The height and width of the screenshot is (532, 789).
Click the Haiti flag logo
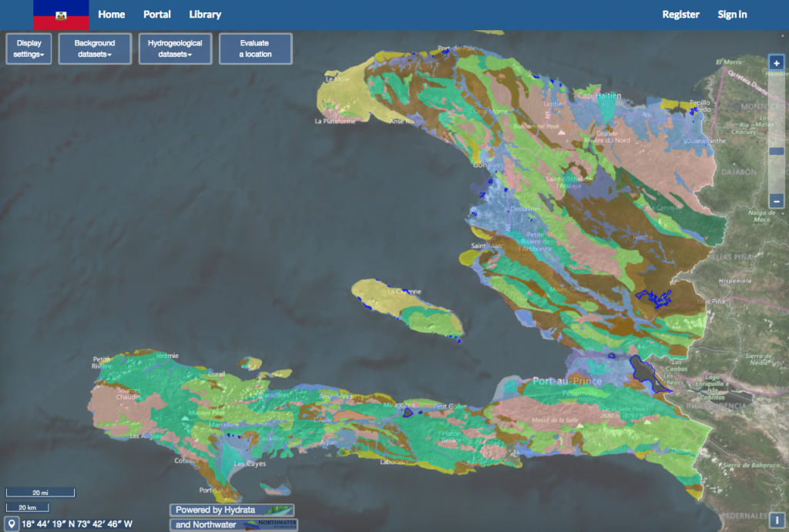pyautogui.click(x=61, y=15)
